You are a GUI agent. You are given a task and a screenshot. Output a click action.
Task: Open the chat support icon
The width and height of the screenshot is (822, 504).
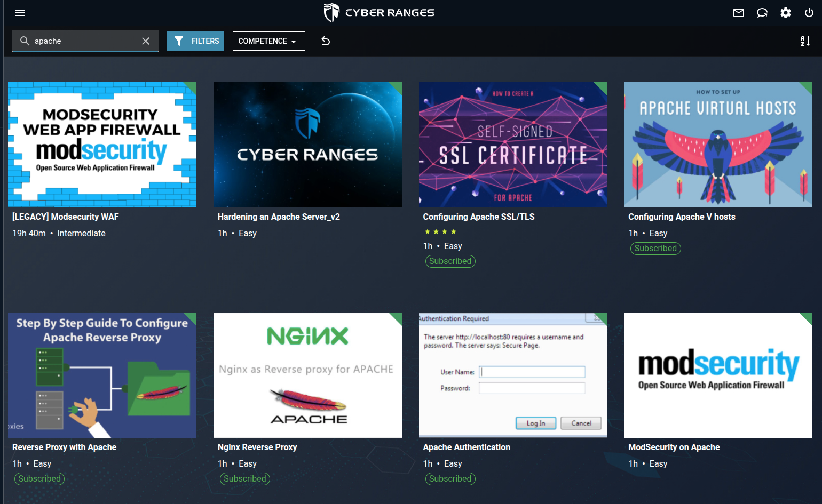pos(762,13)
